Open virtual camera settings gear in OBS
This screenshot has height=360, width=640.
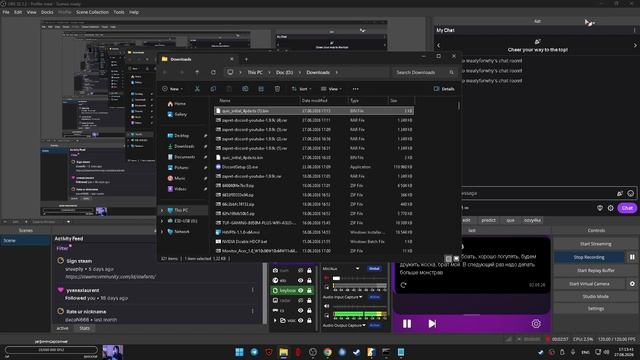coord(632,284)
